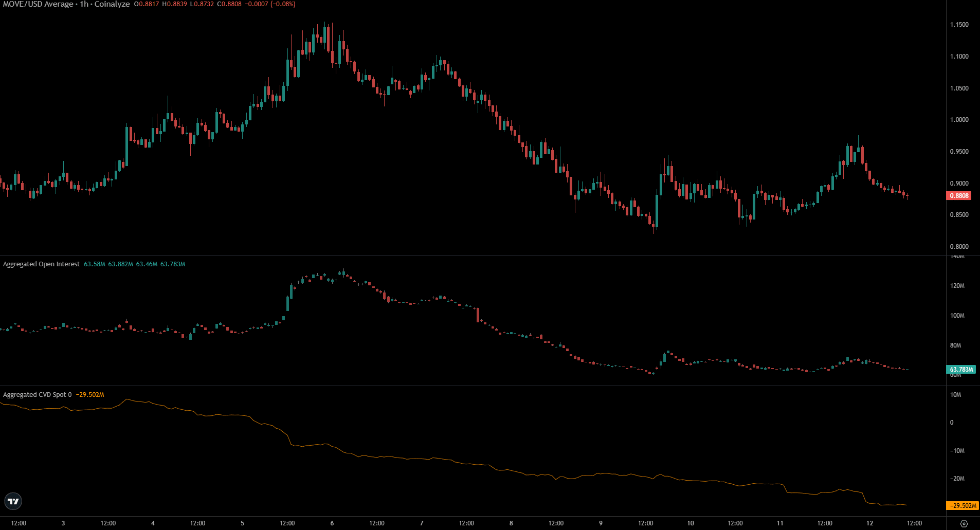Open chart settings hexagon gear icon

point(964,523)
